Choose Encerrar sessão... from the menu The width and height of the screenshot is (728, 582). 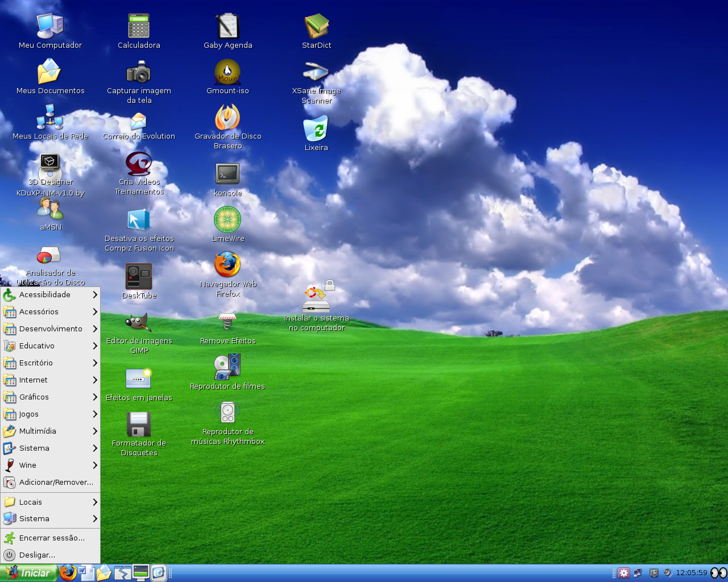[50, 538]
